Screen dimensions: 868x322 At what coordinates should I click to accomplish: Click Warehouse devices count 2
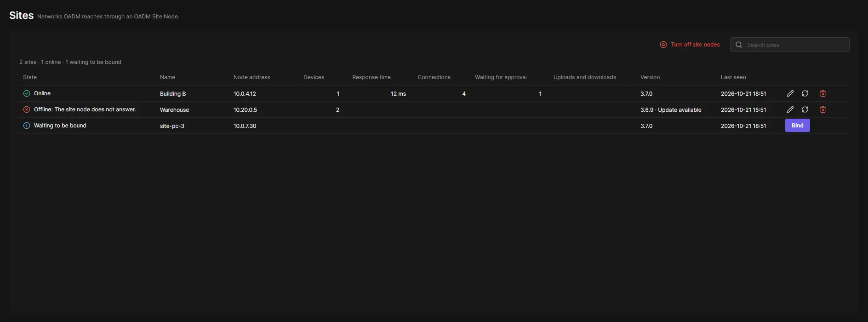coord(337,110)
